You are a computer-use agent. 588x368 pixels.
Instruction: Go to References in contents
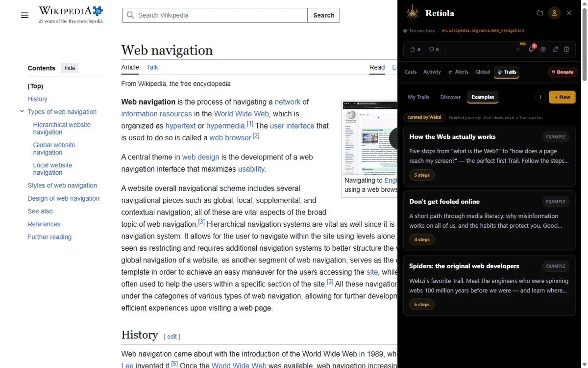click(44, 224)
